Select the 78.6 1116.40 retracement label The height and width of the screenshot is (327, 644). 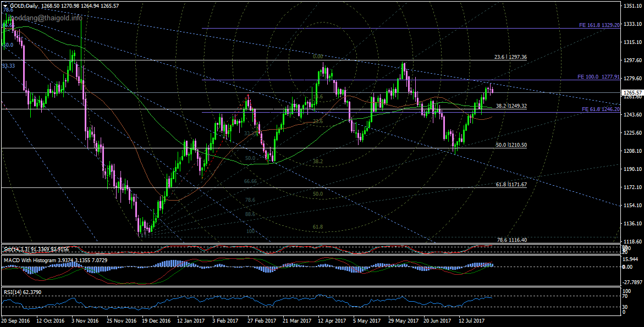512,240
